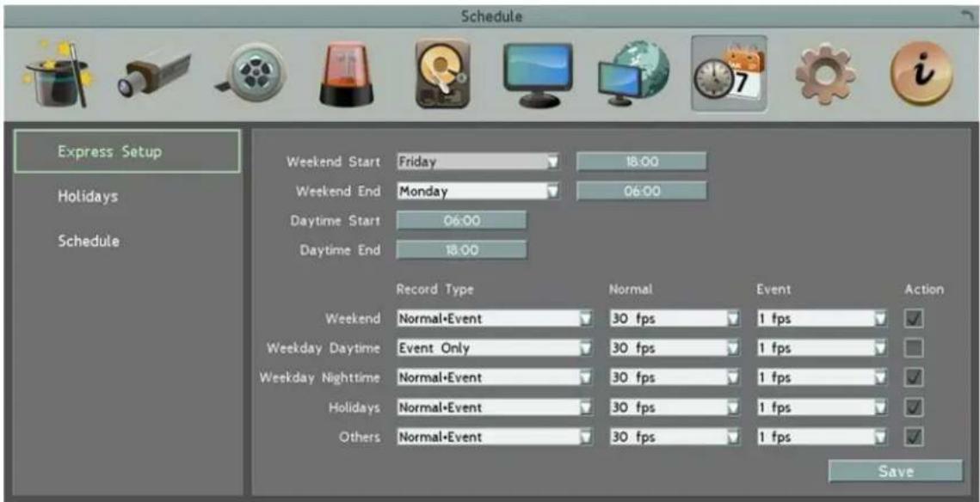Toggle the Others action checkbox
Screen dimensions: 980x502
click(914, 437)
